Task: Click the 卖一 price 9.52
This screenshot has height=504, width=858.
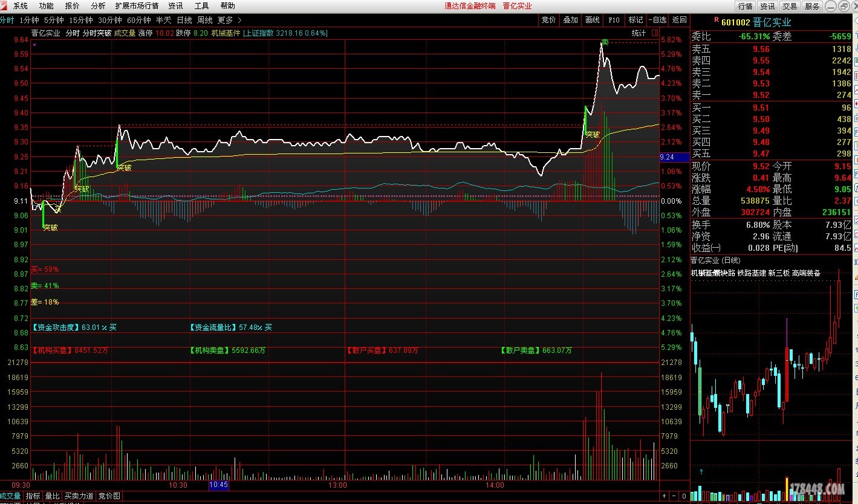Action: point(761,95)
